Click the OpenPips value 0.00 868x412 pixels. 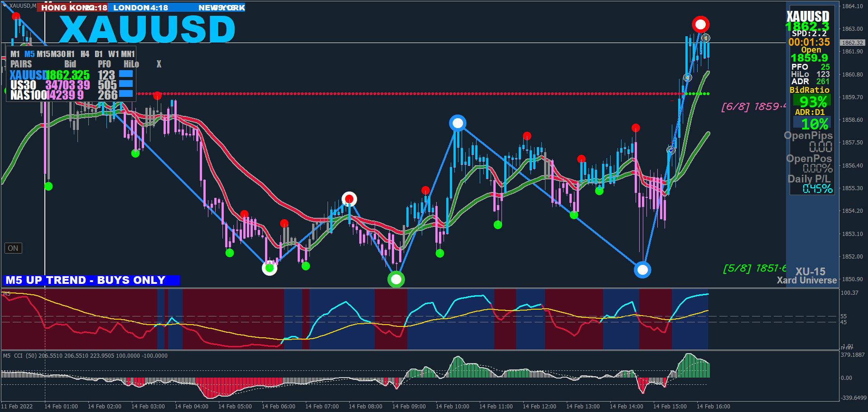(820, 147)
